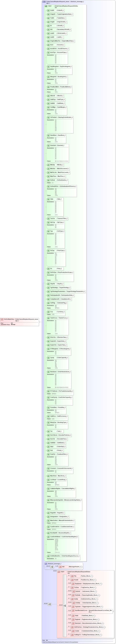Screen dimensions: 116x644
Task: Click the E icon of the Hdr element
Action: pyautogui.click(x=60, y=567)
